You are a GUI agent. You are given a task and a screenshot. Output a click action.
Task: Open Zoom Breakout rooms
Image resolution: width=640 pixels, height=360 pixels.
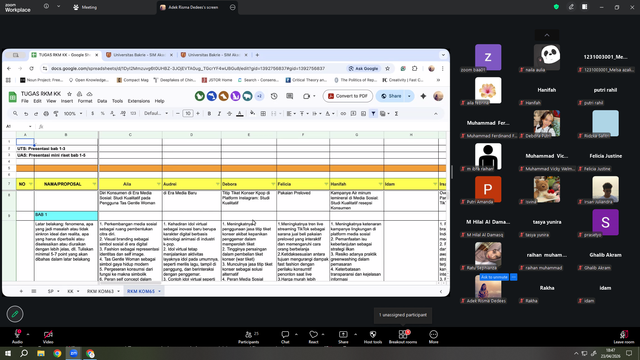(x=403, y=337)
